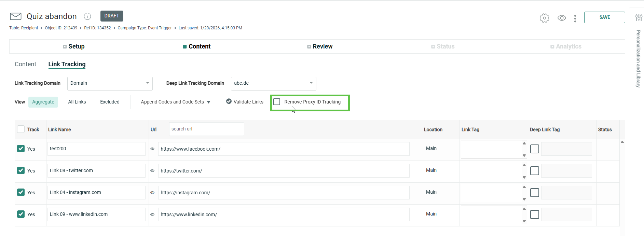
Task: Click the preview eye icon near Save
Action: pos(562,18)
